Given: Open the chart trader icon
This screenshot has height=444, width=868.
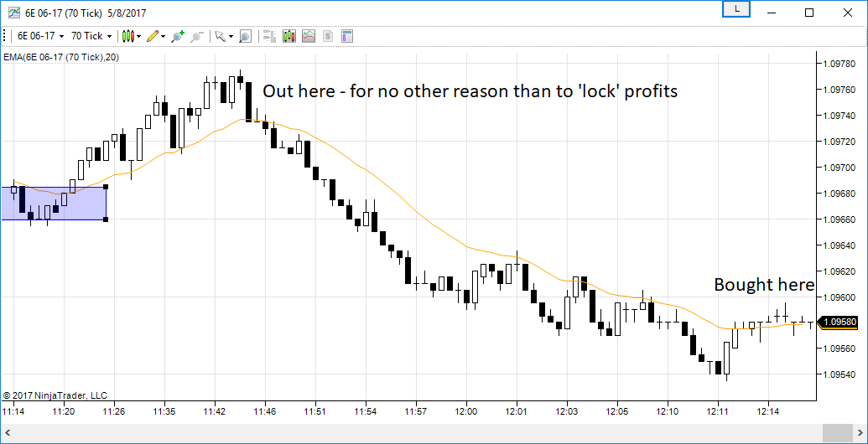Looking at the screenshot, I should (269, 37).
